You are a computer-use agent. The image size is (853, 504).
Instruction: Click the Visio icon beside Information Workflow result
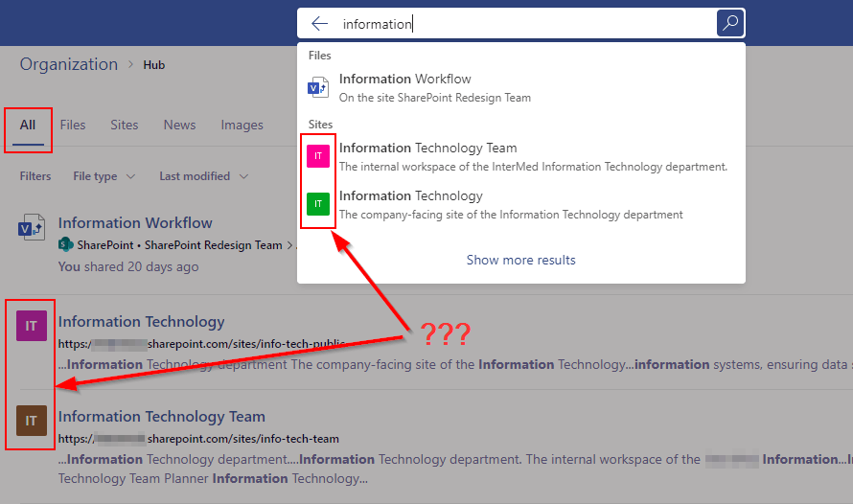click(x=31, y=228)
